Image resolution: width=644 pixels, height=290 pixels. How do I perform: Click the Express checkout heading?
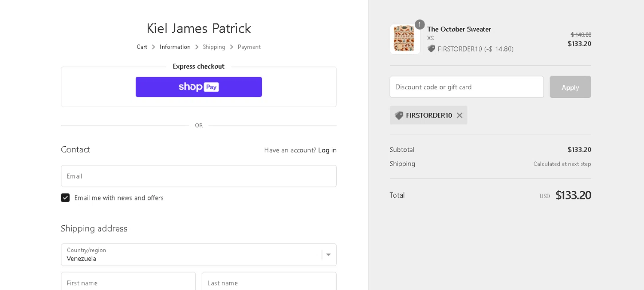tap(199, 66)
